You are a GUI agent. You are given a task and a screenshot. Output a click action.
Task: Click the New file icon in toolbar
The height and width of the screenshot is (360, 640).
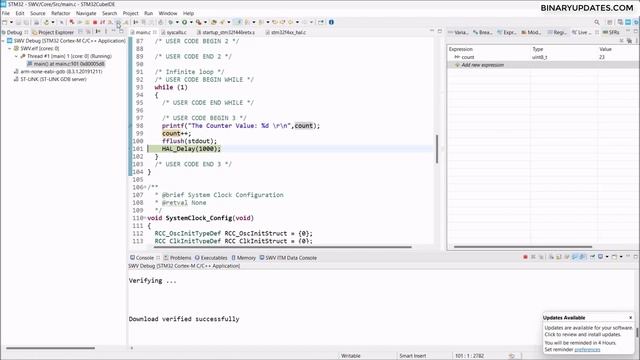pos(4,22)
